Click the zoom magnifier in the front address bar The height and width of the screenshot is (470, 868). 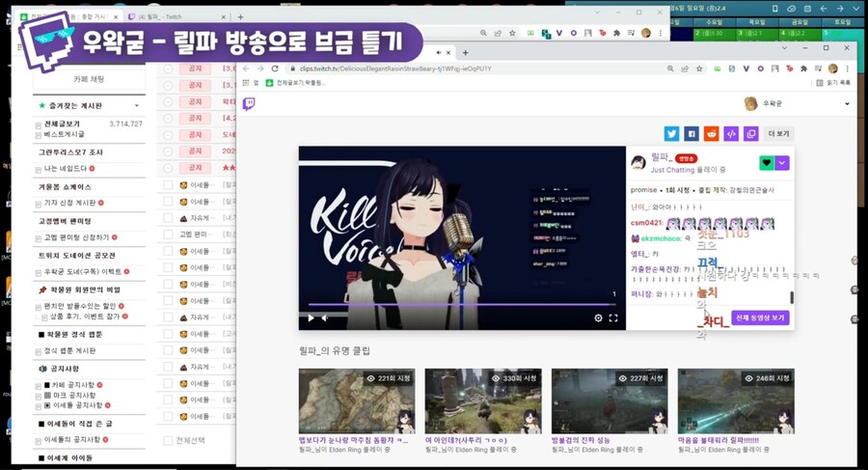670,69
